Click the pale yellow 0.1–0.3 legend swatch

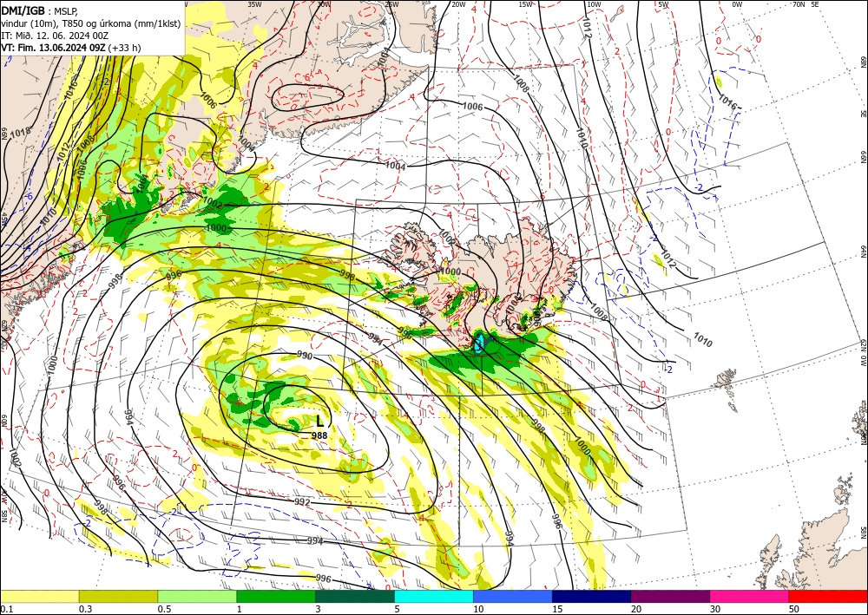click(39, 596)
